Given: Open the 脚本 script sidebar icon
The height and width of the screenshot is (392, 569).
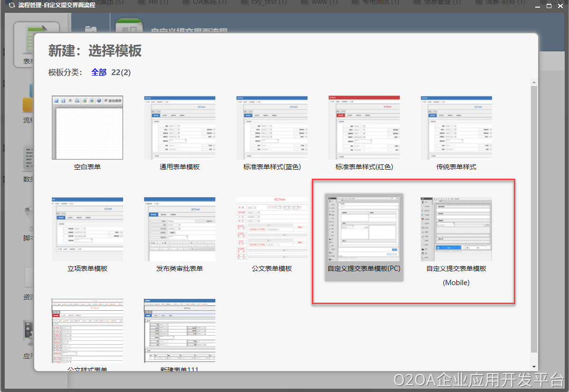Looking at the screenshot, I should pyautogui.click(x=28, y=223).
